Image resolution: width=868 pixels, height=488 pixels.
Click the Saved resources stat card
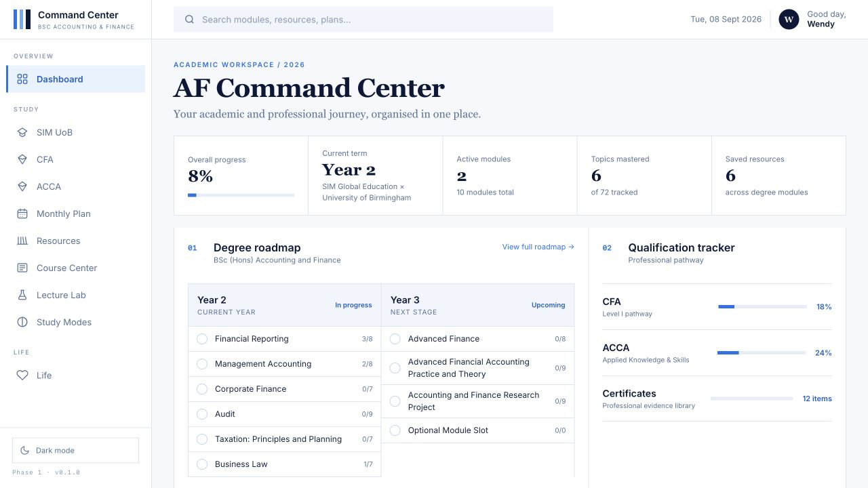[x=778, y=176]
